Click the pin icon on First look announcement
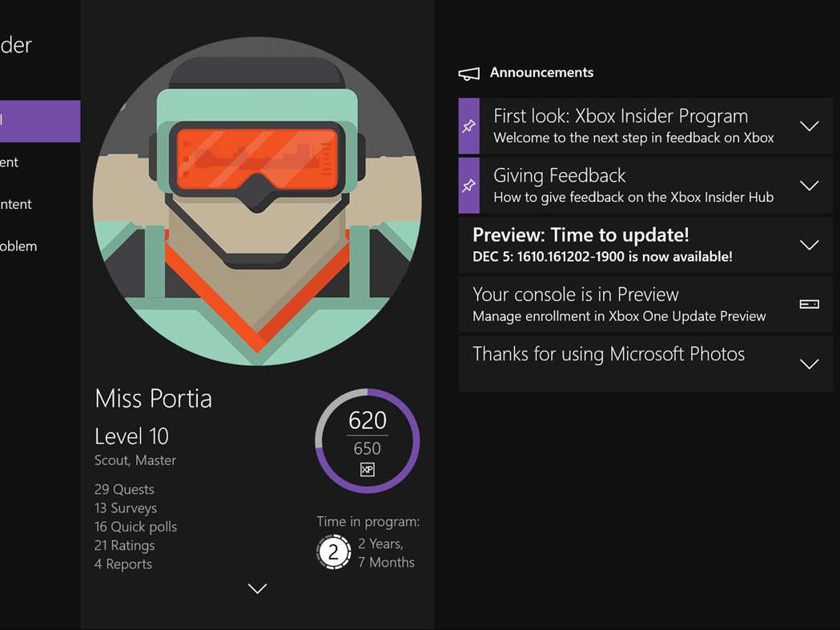Image resolution: width=840 pixels, height=630 pixels. click(x=468, y=126)
